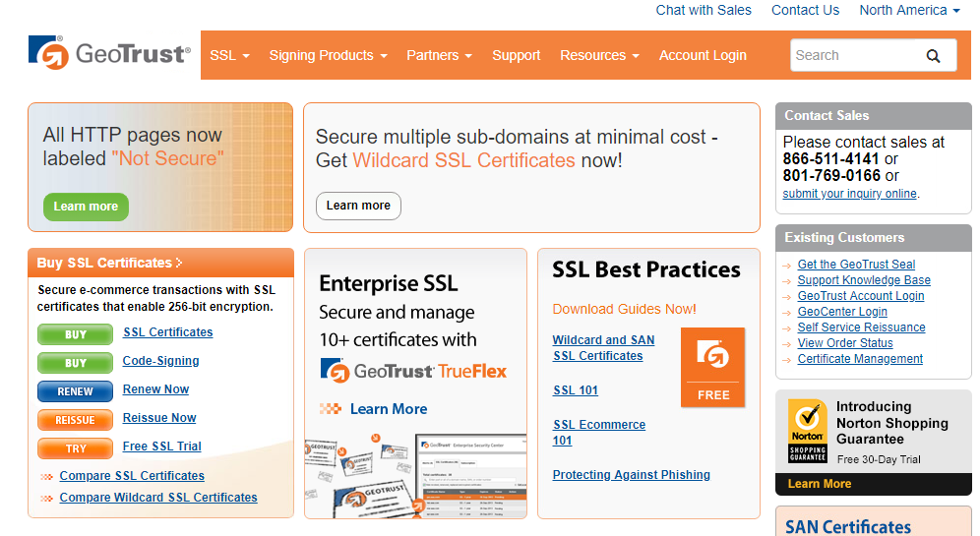Viewport: 980px width, 536px height.
Task: Open Get the GeoTrust Seal
Action: 856,265
